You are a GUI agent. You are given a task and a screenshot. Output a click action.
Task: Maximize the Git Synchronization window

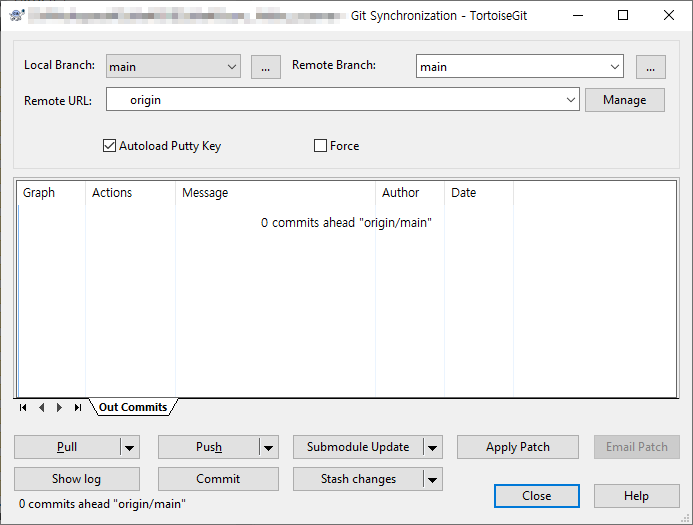[x=623, y=15]
